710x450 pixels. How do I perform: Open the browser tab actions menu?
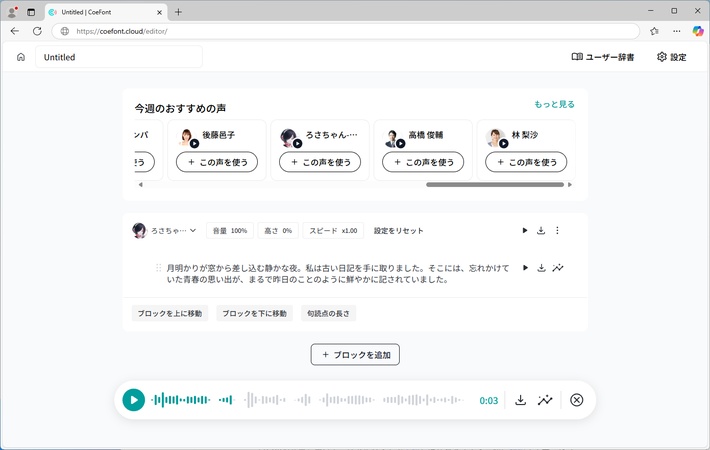tap(31, 12)
